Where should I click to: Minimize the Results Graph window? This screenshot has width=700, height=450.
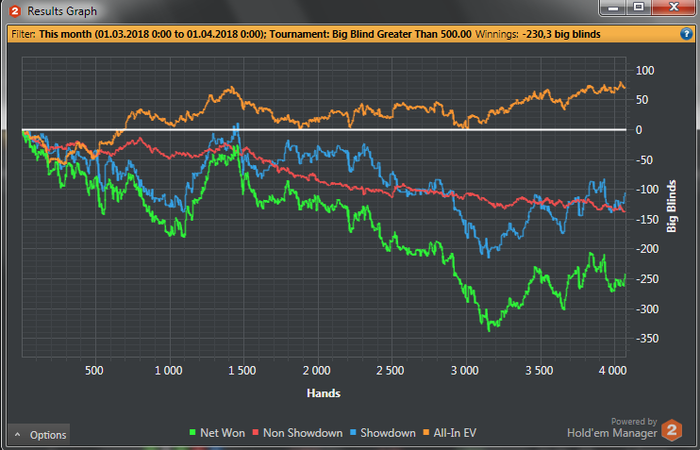[x=613, y=8]
